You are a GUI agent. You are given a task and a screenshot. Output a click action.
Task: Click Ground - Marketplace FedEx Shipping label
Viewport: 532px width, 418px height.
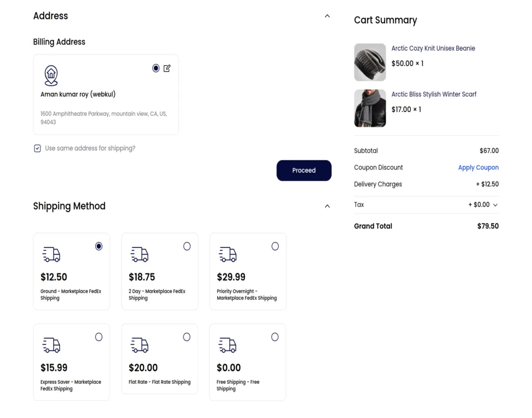click(x=71, y=294)
